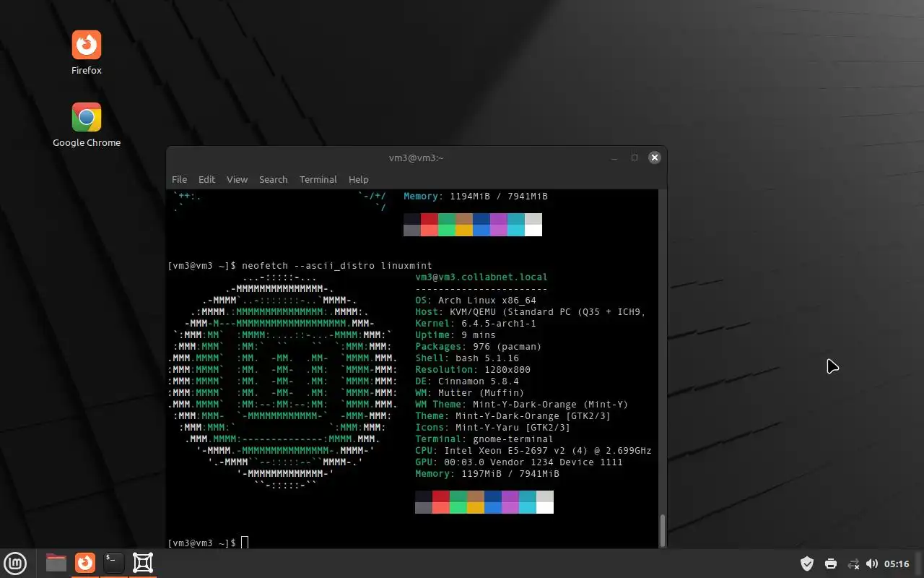Open the View menu in terminal
Screen dimensions: 924x578
(x=237, y=179)
